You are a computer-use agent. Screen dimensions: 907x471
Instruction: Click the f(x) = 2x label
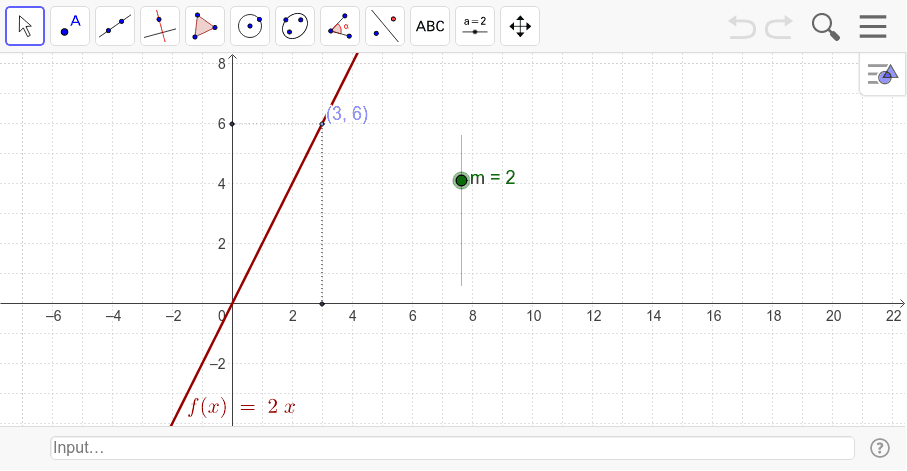pyautogui.click(x=241, y=407)
